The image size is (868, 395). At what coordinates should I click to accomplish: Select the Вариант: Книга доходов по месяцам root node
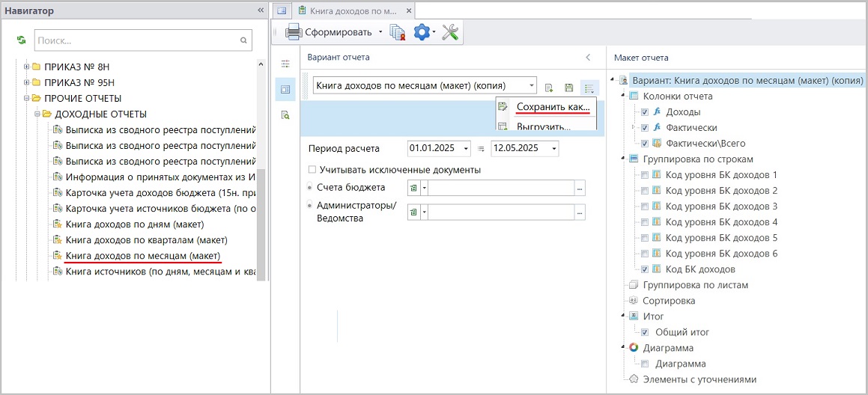pos(747,80)
